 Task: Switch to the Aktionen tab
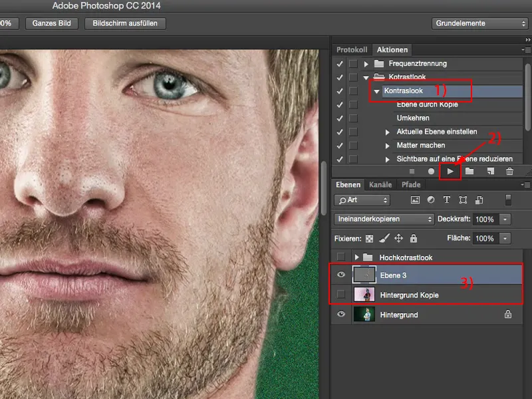(x=392, y=50)
